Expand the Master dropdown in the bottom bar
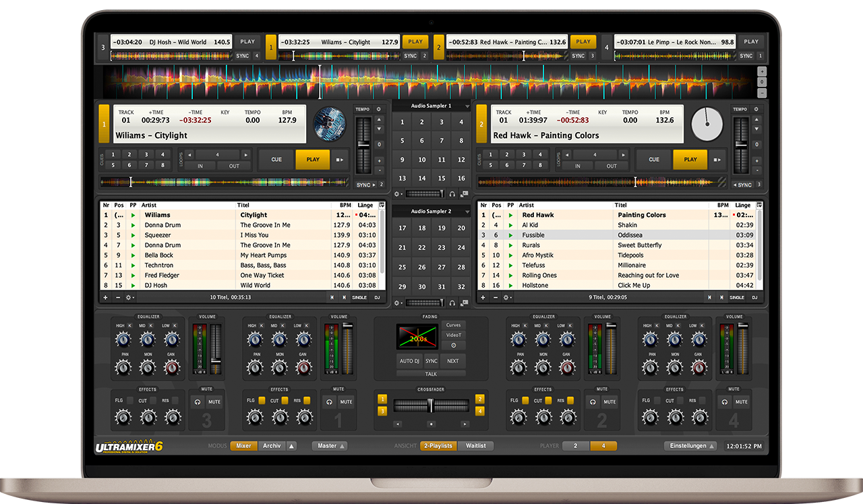Image resolution: width=863 pixels, height=504 pixels. pos(330,446)
